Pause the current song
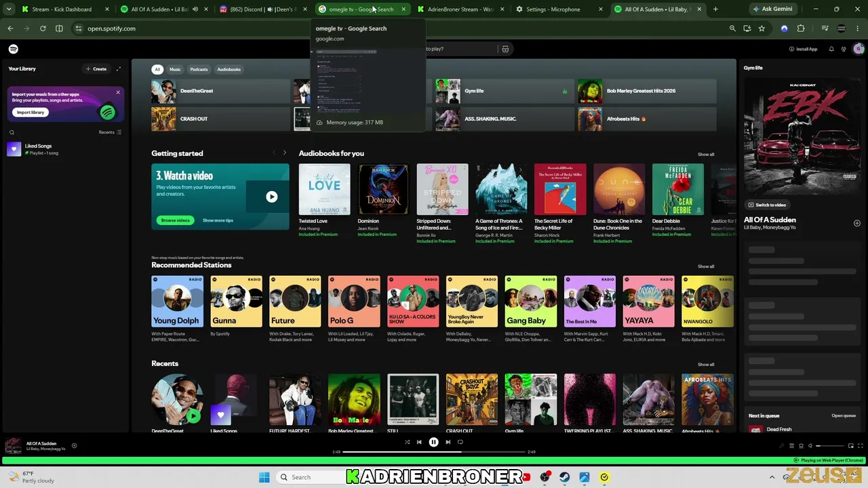 (433, 442)
